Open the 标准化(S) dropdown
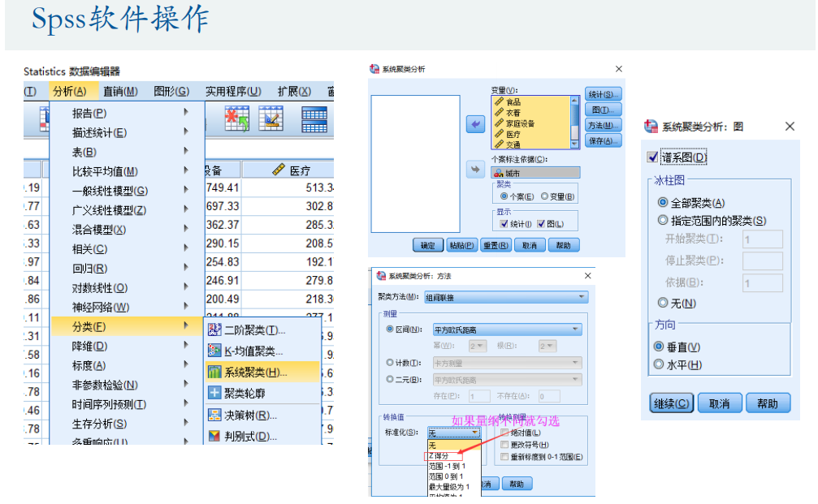 [454, 433]
